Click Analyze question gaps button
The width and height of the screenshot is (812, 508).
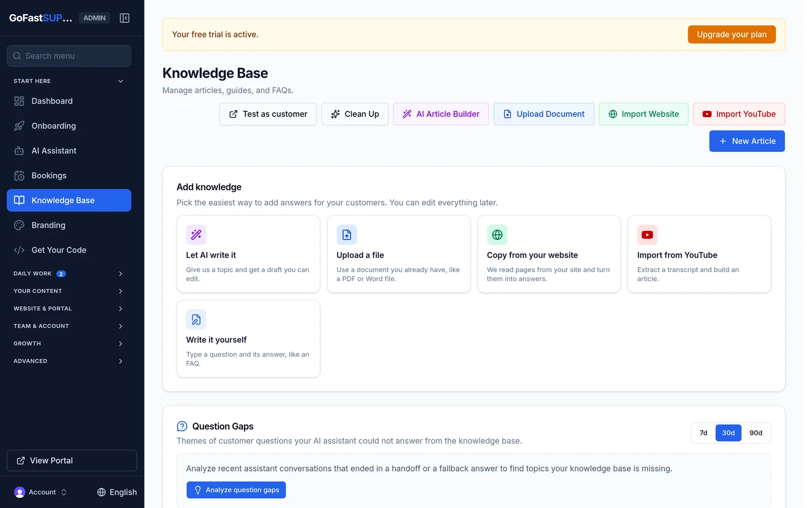point(236,490)
